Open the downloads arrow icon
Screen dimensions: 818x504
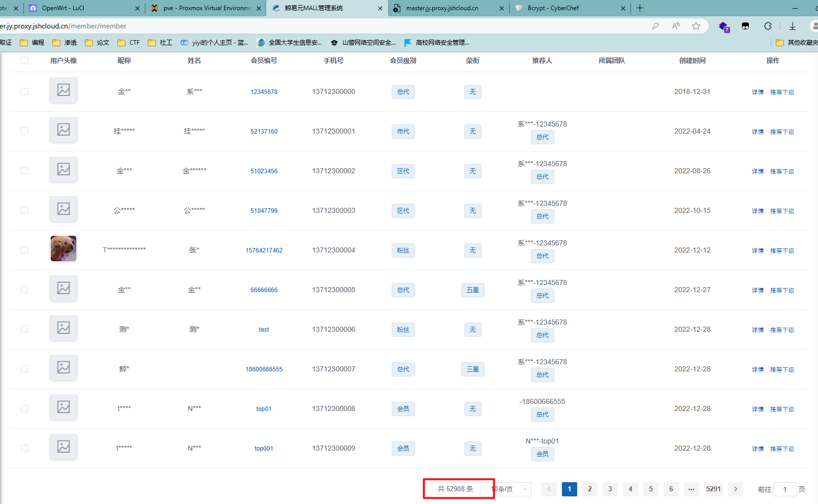click(x=792, y=26)
